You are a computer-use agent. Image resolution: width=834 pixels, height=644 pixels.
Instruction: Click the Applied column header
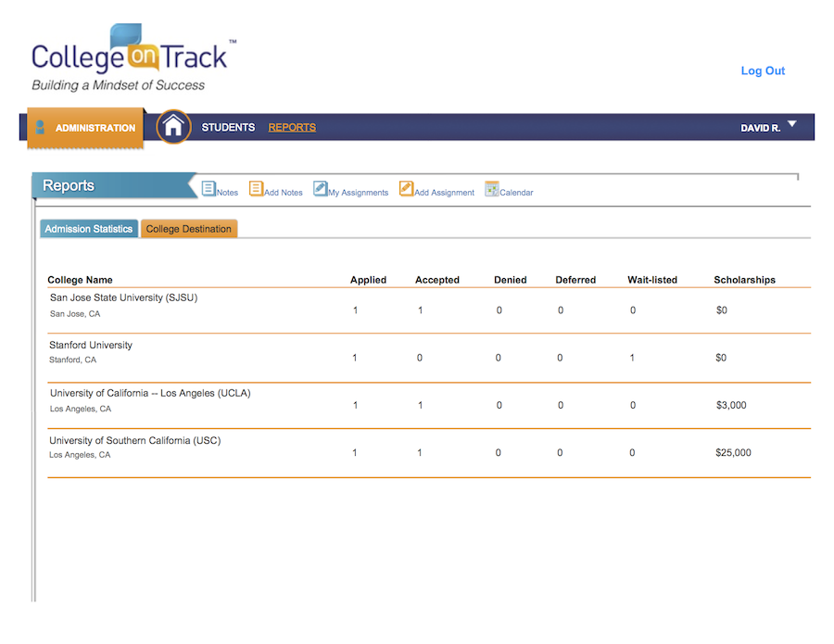point(368,280)
